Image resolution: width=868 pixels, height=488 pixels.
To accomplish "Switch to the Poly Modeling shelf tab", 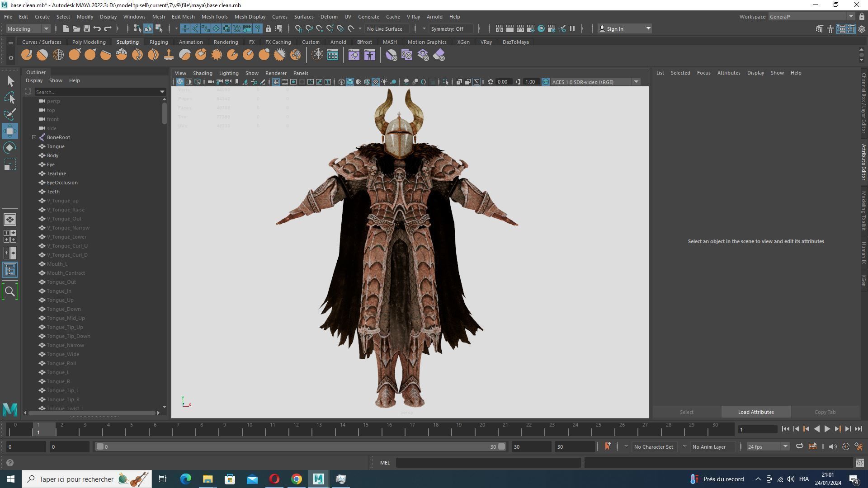I will pyautogui.click(x=89, y=42).
